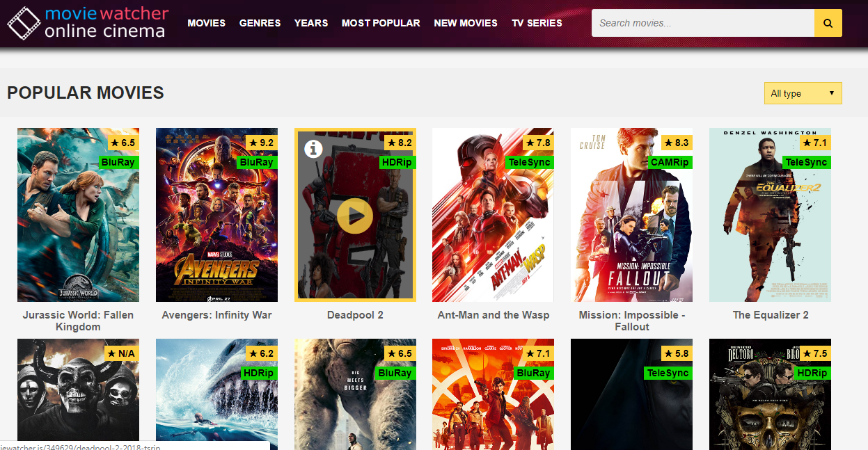Viewport: 868px width, 450px height.
Task: Open the Avengers: Infinity War title link
Action: click(216, 315)
